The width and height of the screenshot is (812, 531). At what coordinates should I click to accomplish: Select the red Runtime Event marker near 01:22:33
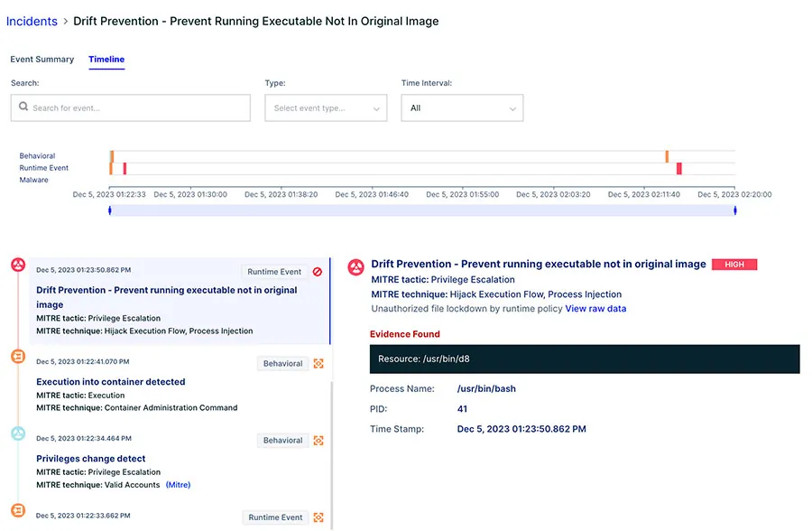tap(125, 169)
